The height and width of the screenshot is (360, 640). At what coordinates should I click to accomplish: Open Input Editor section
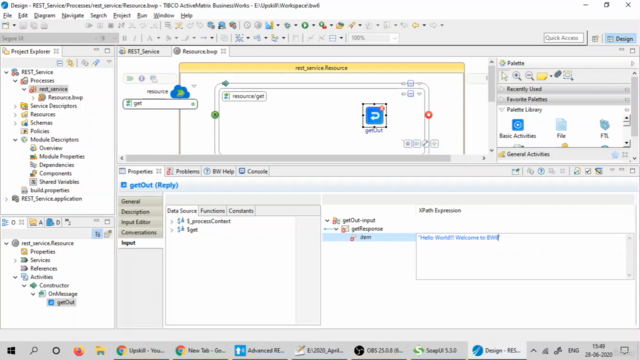(x=140, y=222)
